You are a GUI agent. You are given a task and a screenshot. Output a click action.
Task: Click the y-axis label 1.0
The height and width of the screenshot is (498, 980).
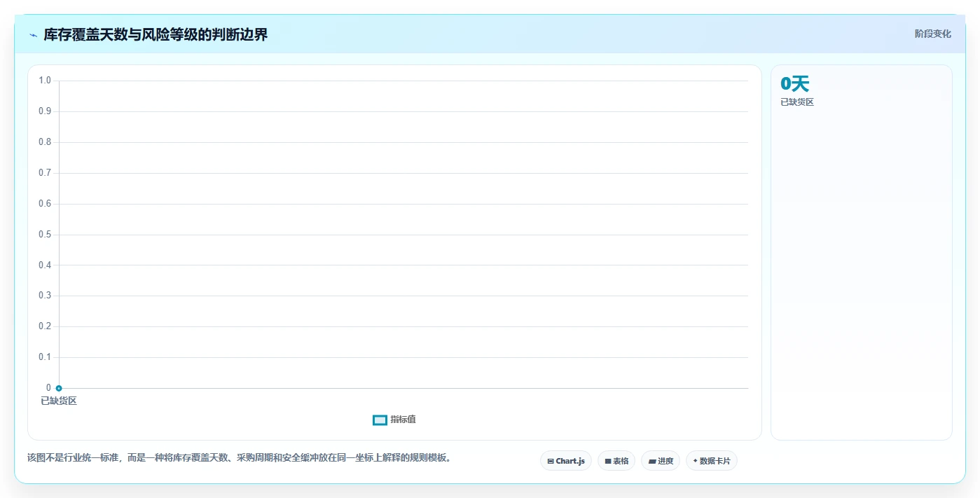[45, 81]
